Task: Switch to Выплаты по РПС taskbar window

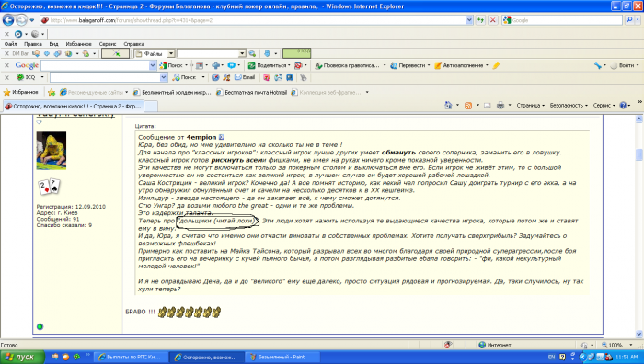Action: pyautogui.click(x=131, y=357)
